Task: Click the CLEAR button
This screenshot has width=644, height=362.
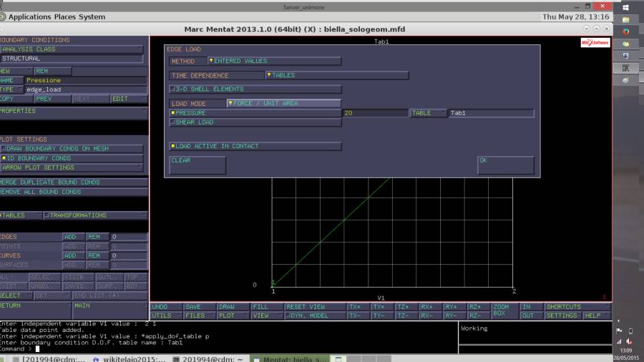Action: [197, 165]
